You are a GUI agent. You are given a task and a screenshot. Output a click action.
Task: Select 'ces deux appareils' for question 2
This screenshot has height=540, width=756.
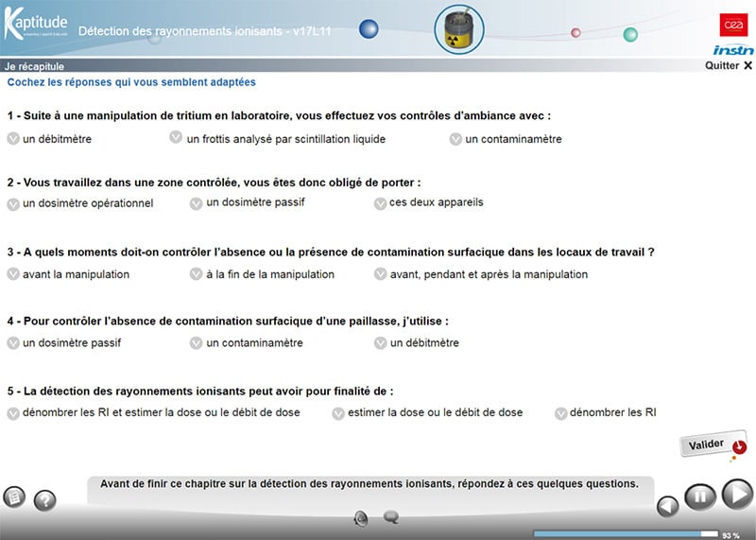pos(381,202)
